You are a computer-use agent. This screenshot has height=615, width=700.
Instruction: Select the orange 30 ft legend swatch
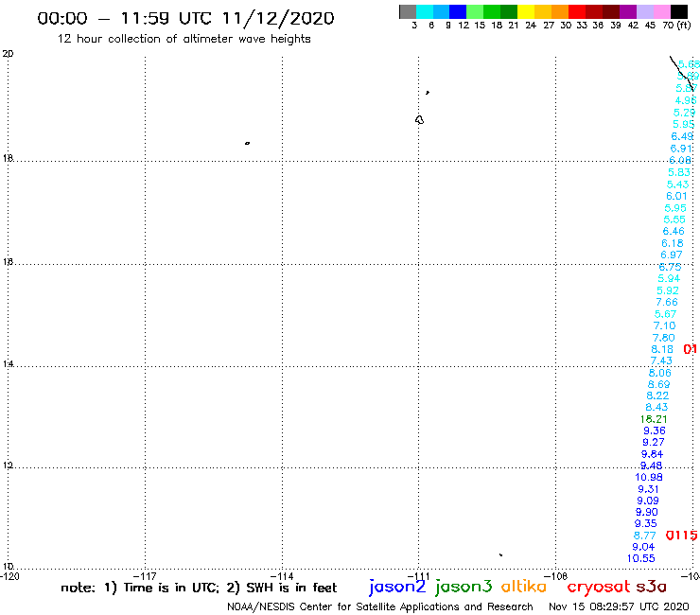[x=560, y=11]
